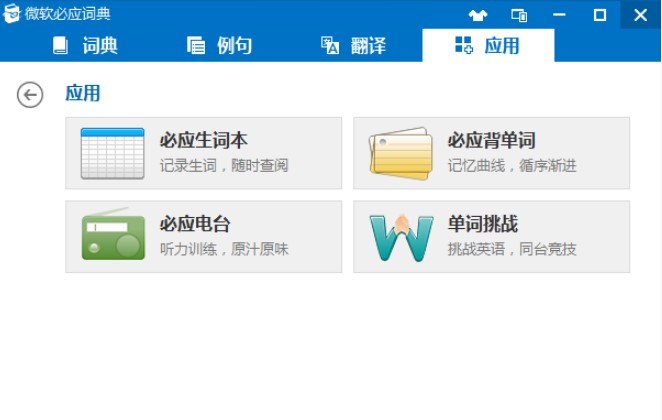Click text 记录生词，随时查阅
Screen dimensions: 662x420
coord(224,165)
